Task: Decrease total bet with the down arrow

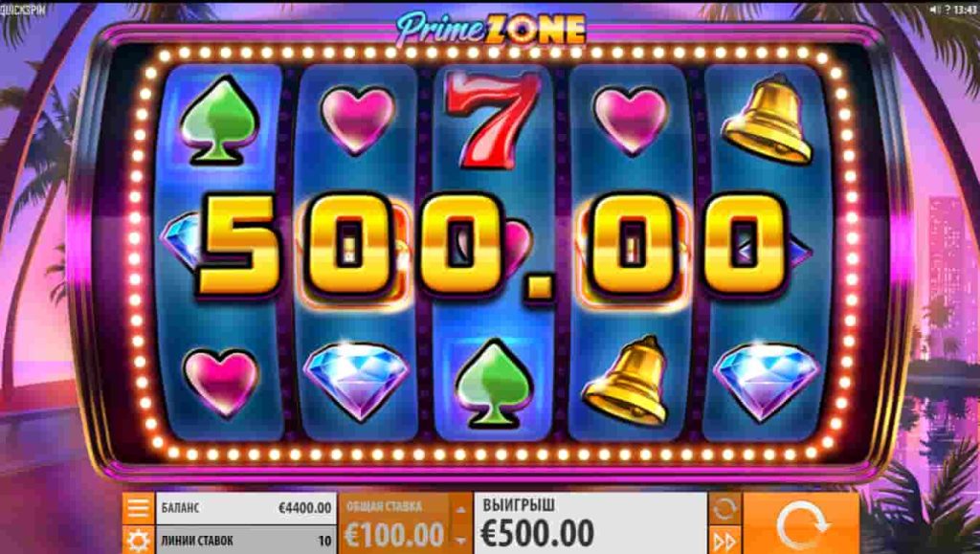Action: point(460,539)
